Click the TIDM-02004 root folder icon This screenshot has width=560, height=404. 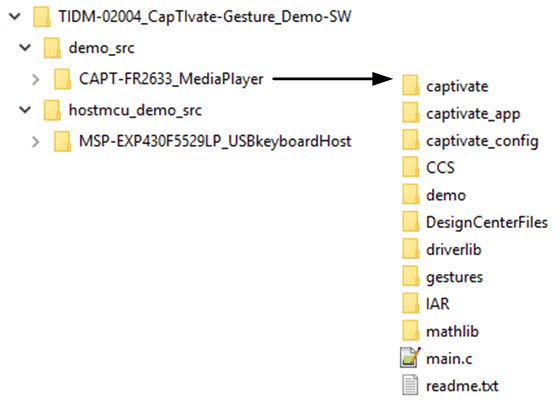click(42, 17)
